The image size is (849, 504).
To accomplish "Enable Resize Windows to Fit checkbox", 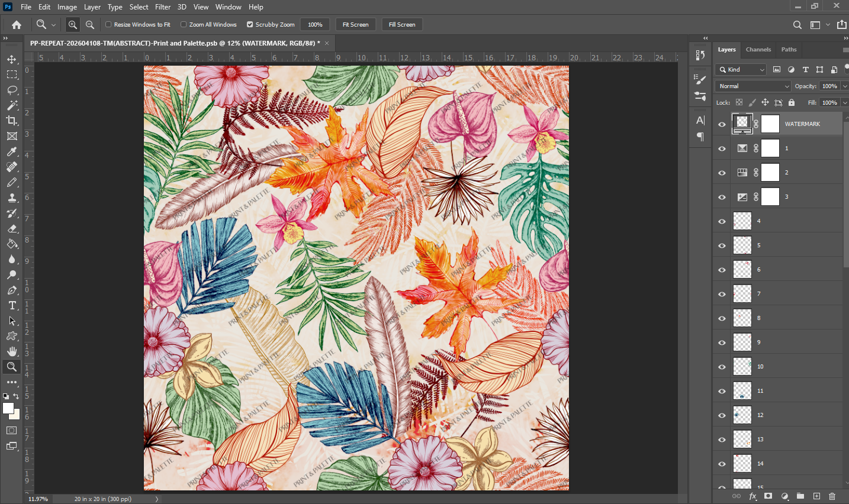I will tap(108, 25).
